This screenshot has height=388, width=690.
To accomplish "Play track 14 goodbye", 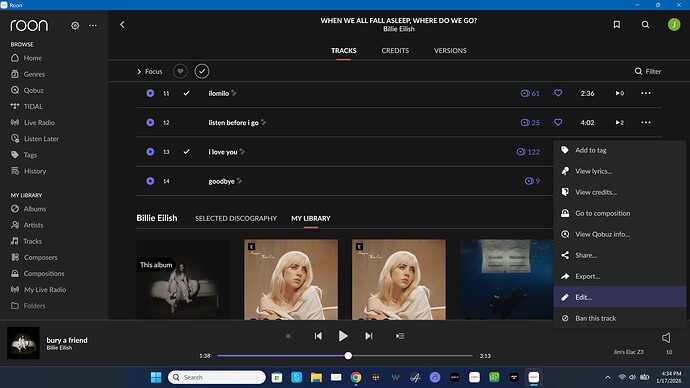I will [x=150, y=181].
